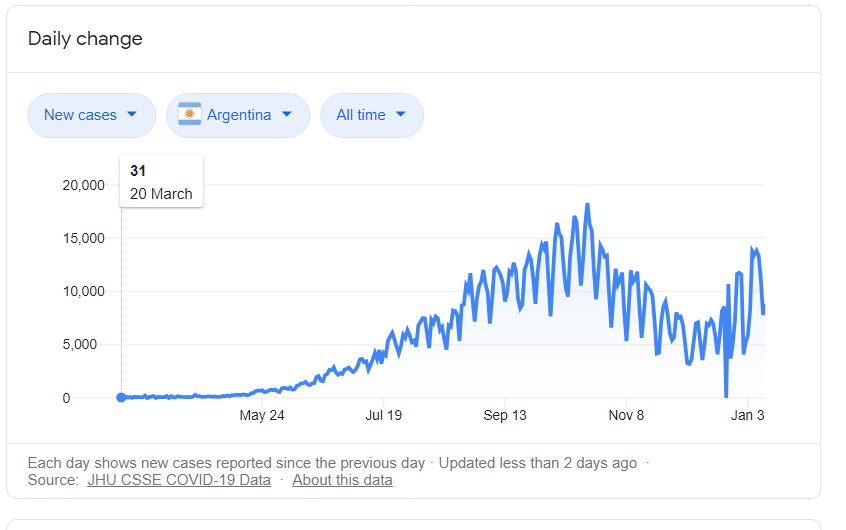This screenshot has width=846, height=530.
Task: Click the Nov 8 axis label
Action: (626, 415)
